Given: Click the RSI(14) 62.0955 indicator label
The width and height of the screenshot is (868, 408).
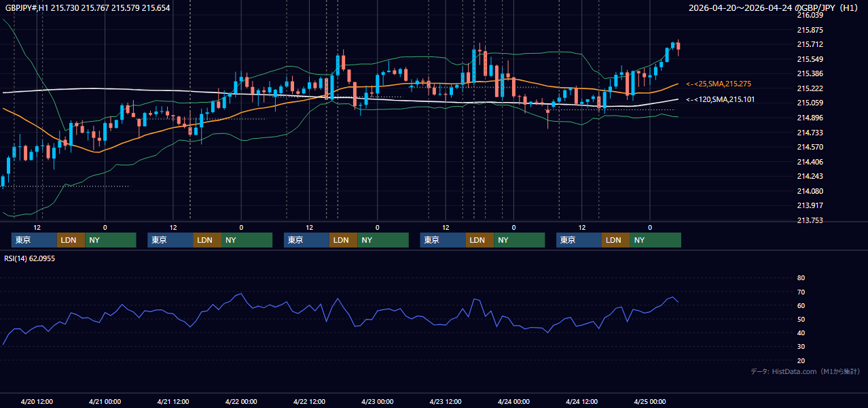Looking at the screenshot, I should point(30,258).
